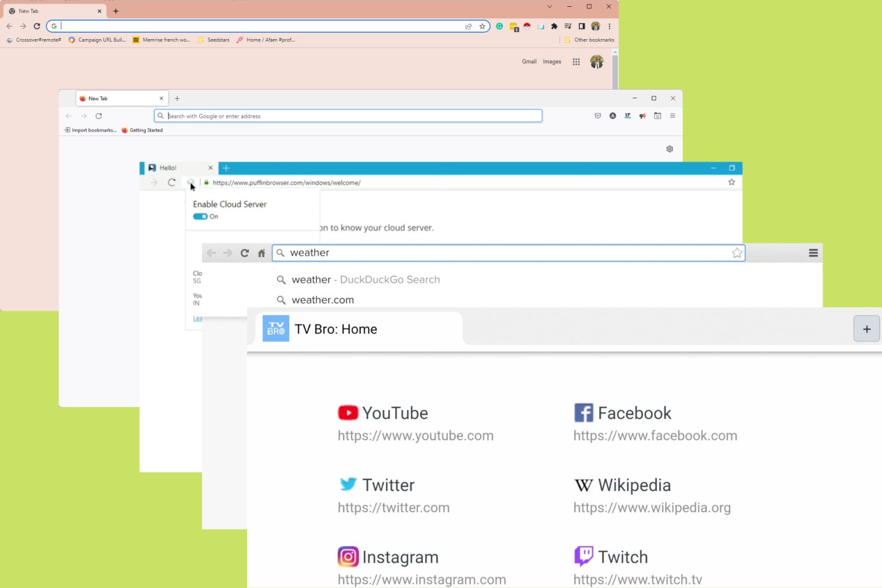Reload page in Puffin browser
The height and width of the screenshot is (588, 882).
(171, 183)
